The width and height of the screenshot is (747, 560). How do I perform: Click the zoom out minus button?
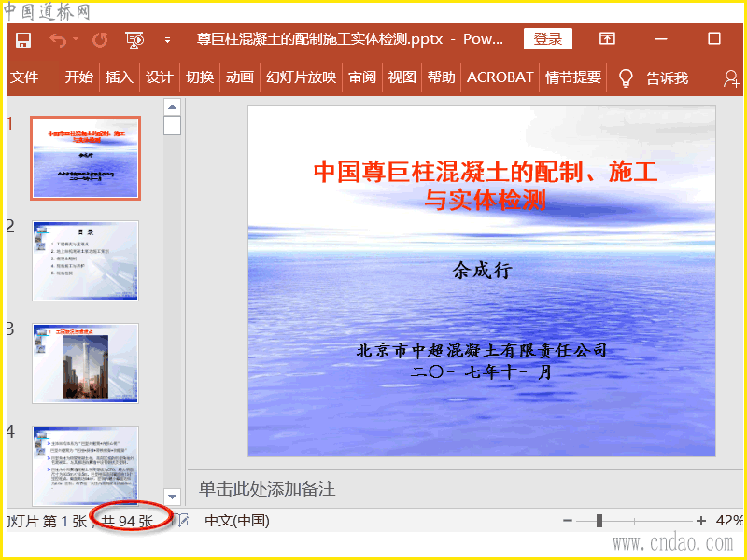click(567, 521)
